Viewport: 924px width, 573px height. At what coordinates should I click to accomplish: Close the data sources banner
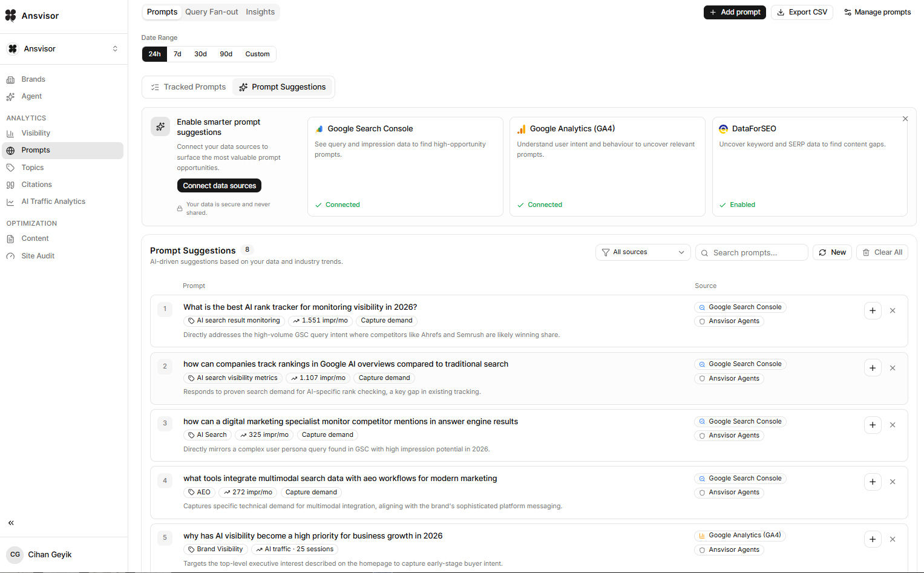pyautogui.click(x=905, y=119)
